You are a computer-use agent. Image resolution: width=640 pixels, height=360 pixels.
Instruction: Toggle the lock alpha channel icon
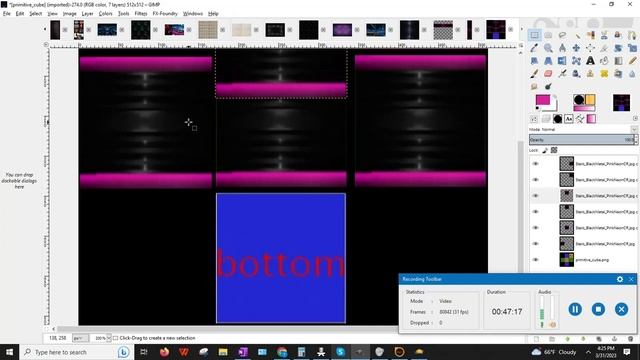tap(554, 151)
